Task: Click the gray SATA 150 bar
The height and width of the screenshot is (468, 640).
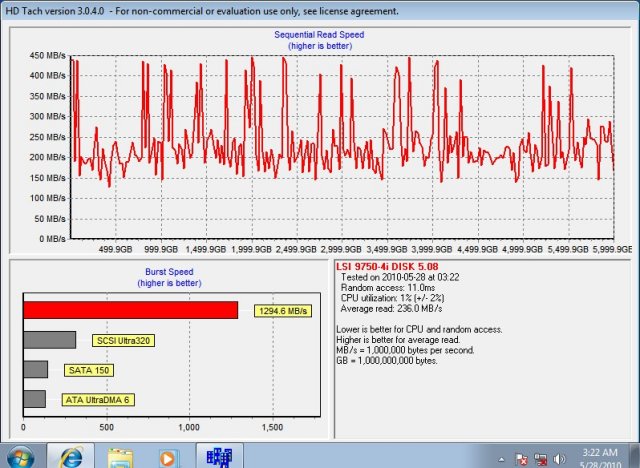Action: point(36,369)
